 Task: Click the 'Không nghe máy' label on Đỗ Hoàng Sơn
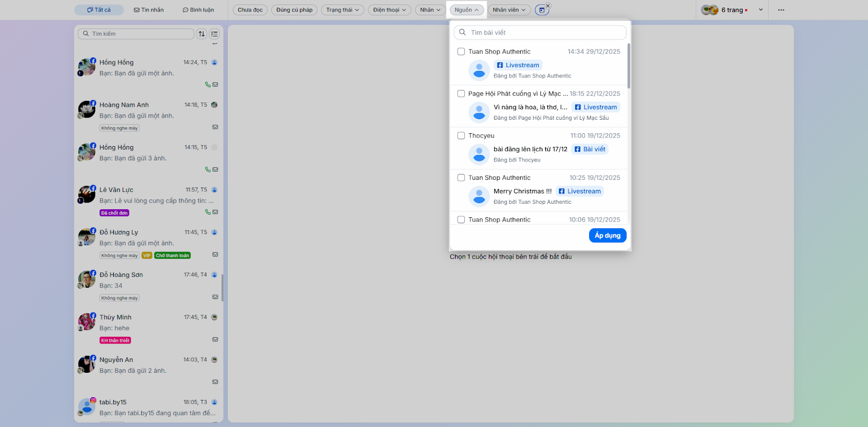119,298
